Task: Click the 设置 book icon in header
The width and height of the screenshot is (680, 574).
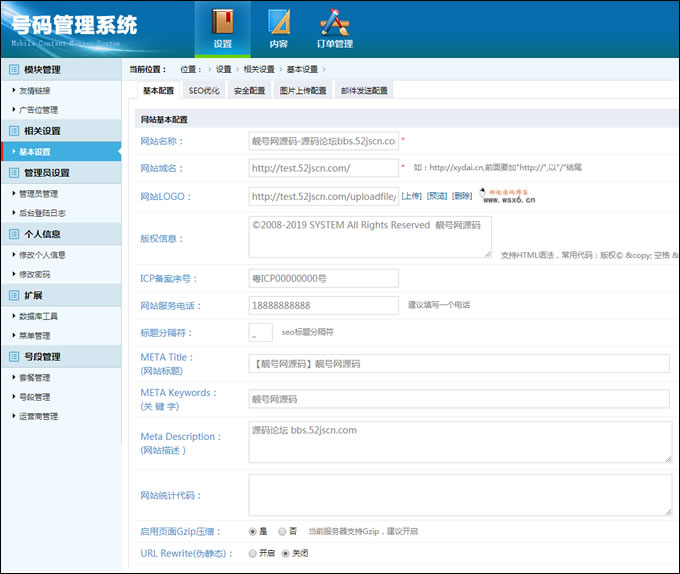Action: point(222,21)
